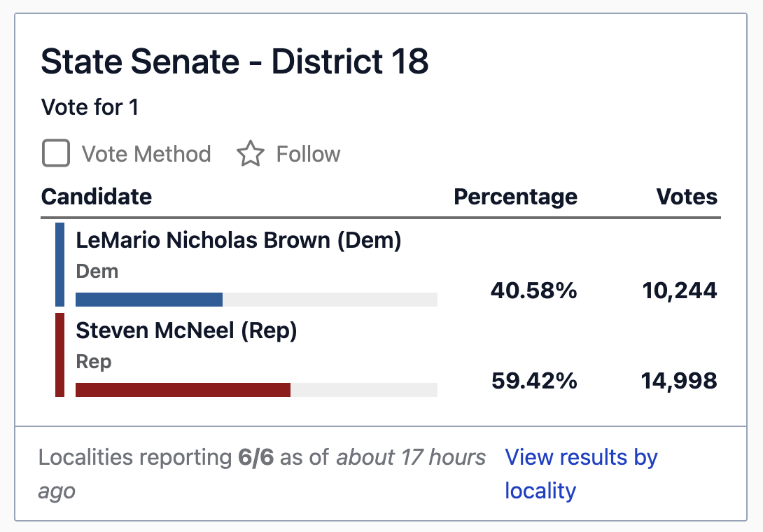763x532 pixels.
Task: Select the Vote Method square icon
Action: point(56,154)
